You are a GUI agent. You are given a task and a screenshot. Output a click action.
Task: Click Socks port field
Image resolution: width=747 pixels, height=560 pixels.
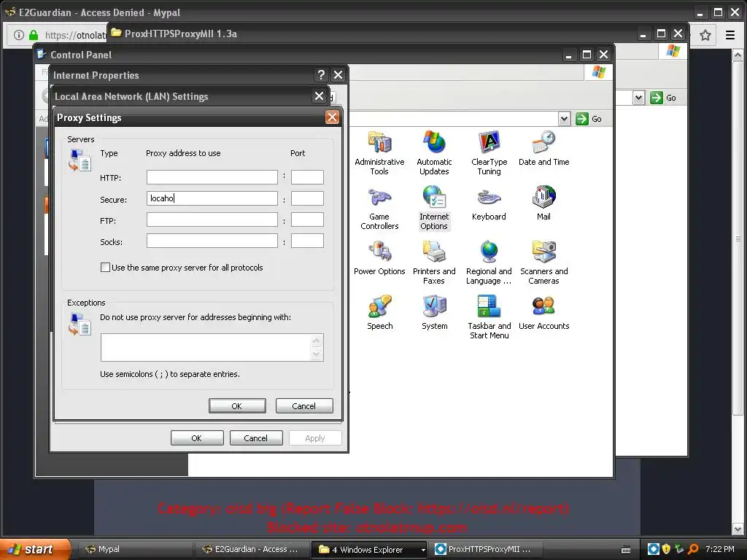click(307, 241)
